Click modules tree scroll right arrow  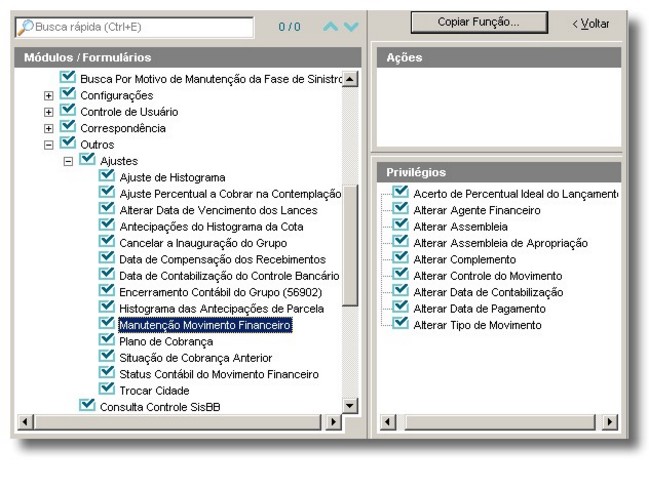[333, 422]
